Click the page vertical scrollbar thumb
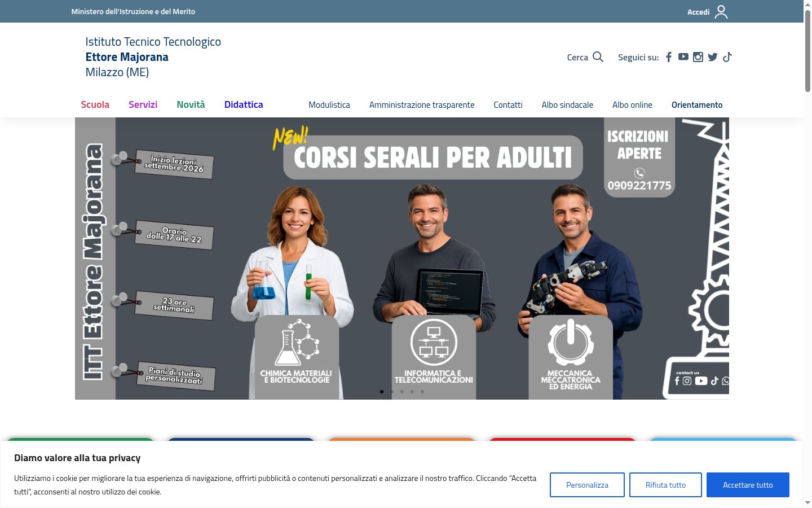Image resolution: width=812 pixels, height=508 pixels. [x=807, y=51]
